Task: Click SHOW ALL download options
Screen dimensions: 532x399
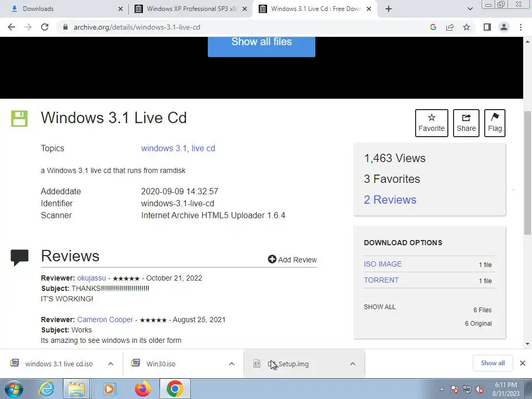Action: 380,307
